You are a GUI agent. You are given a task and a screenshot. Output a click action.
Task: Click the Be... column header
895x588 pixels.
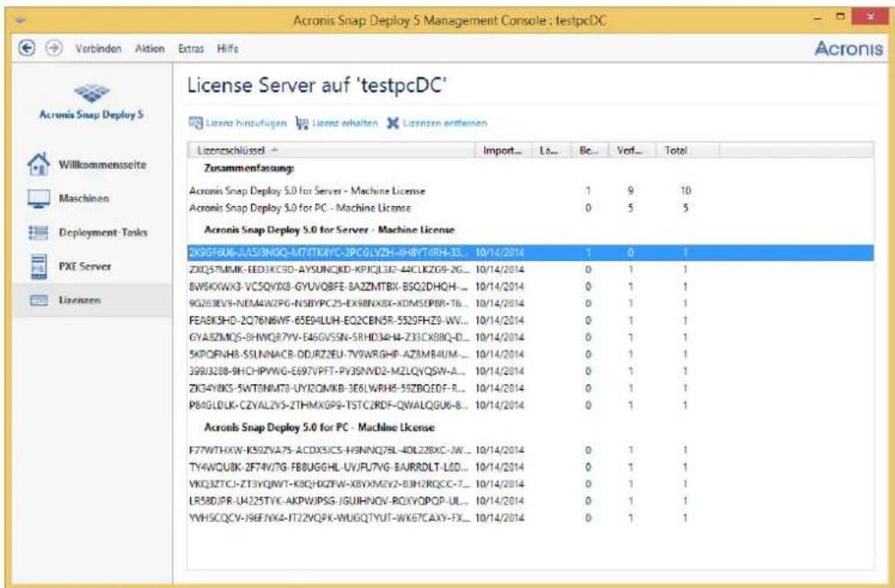point(589,151)
